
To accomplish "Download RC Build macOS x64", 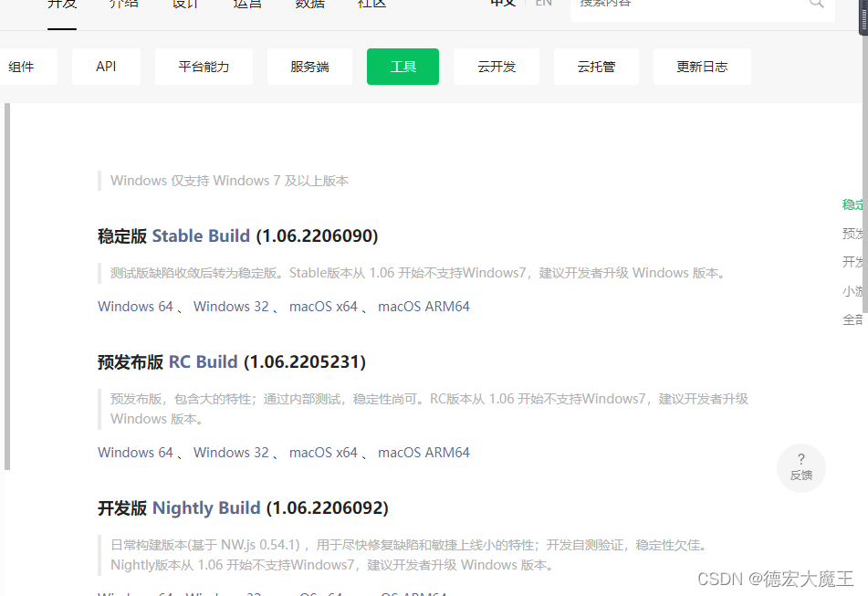I will click(x=323, y=452).
